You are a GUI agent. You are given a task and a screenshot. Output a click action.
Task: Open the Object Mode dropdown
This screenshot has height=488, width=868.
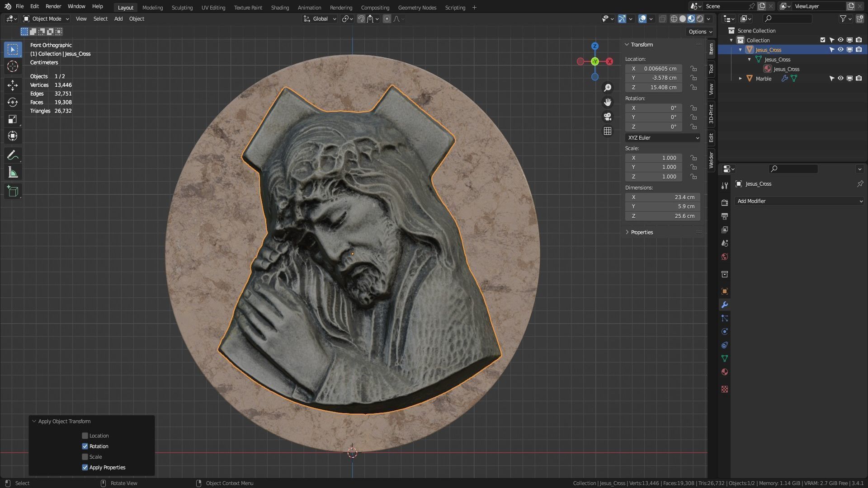[46, 19]
